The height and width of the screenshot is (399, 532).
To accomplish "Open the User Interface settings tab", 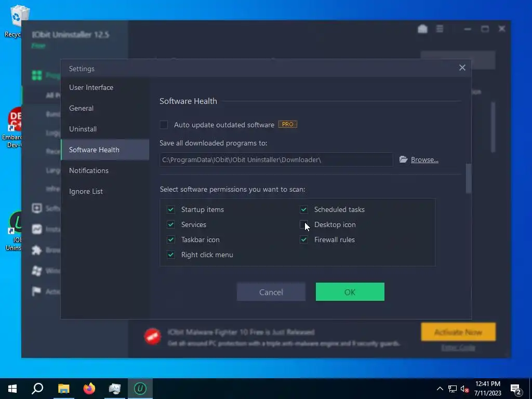I will tap(105, 87).
